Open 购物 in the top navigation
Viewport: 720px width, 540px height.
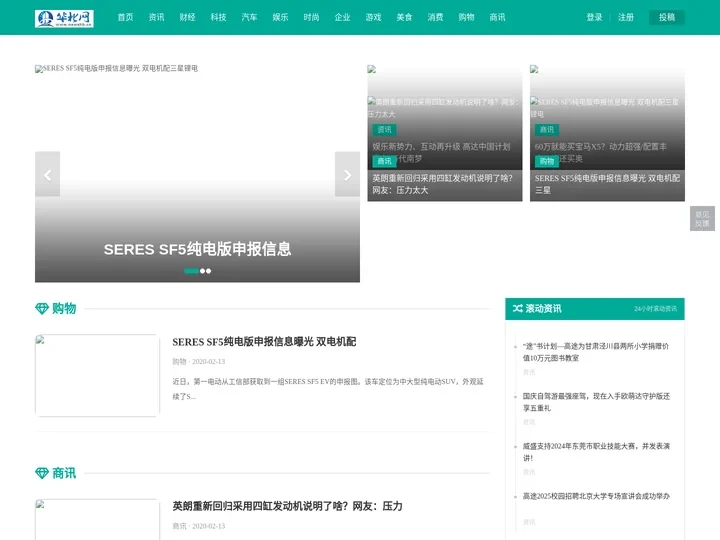466,17
